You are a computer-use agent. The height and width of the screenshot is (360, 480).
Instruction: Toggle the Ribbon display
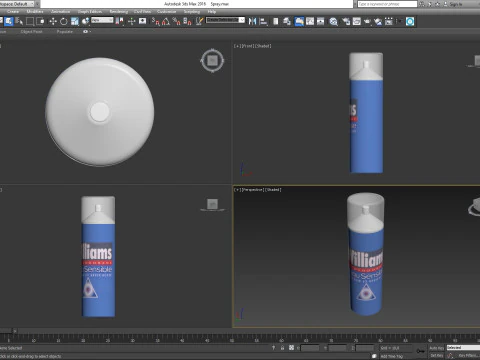pyautogui.click(x=299, y=21)
